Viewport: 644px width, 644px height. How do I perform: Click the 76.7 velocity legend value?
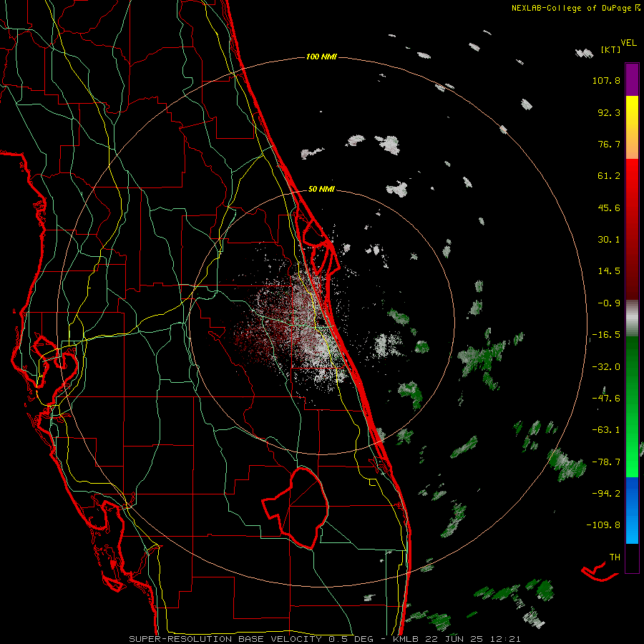pyautogui.click(x=609, y=144)
